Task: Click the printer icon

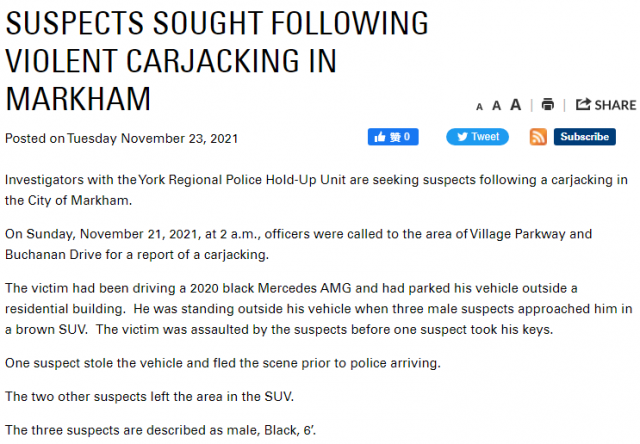Action: 548,104
